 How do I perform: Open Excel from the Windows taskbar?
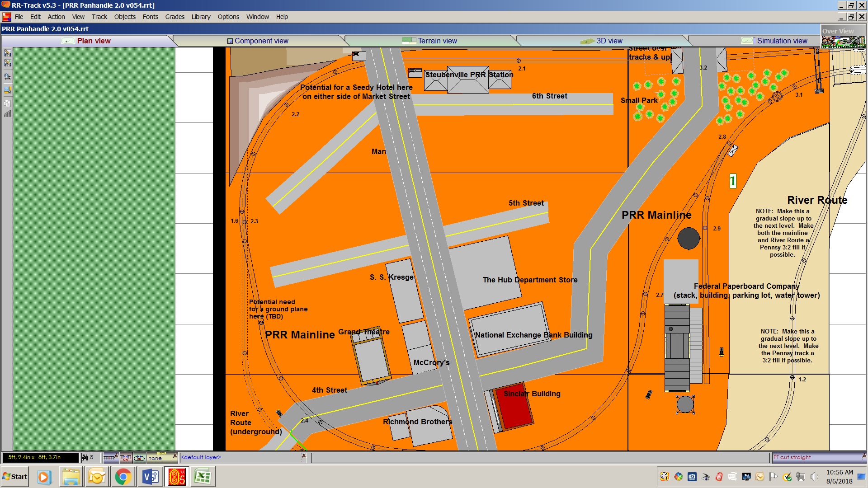click(x=202, y=477)
